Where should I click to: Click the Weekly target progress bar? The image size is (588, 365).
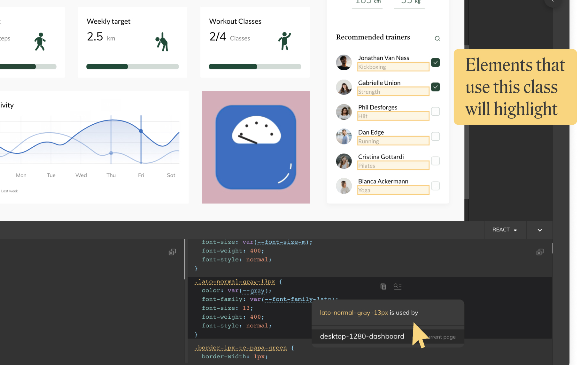click(x=132, y=67)
